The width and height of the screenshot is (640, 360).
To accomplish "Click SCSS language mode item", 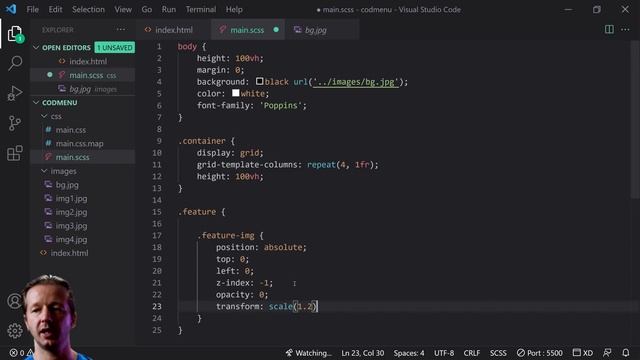I will tap(498, 353).
